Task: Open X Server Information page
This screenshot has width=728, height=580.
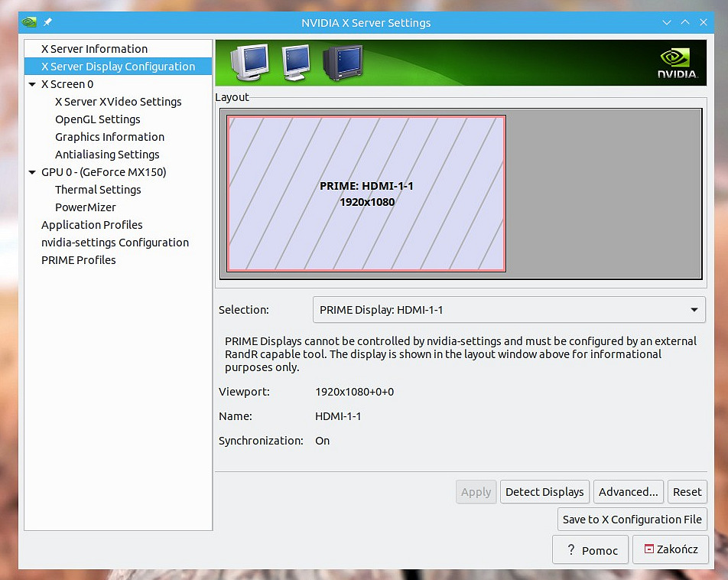Action: [x=118, y=49]
